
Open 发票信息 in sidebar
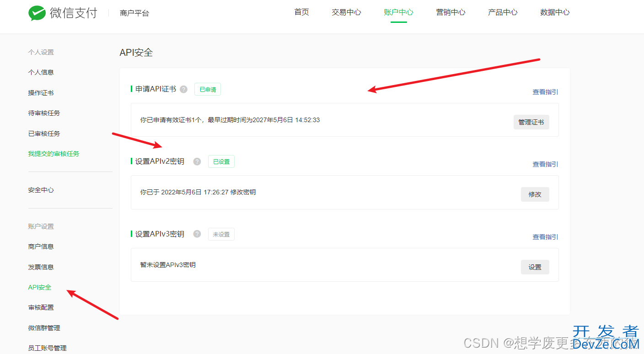(41, 267)
